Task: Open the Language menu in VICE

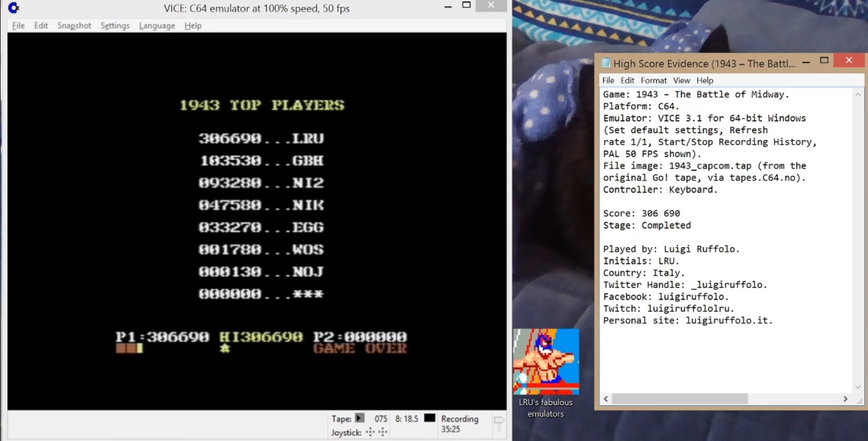Action: pyautogui.click(x=157, y=26)
